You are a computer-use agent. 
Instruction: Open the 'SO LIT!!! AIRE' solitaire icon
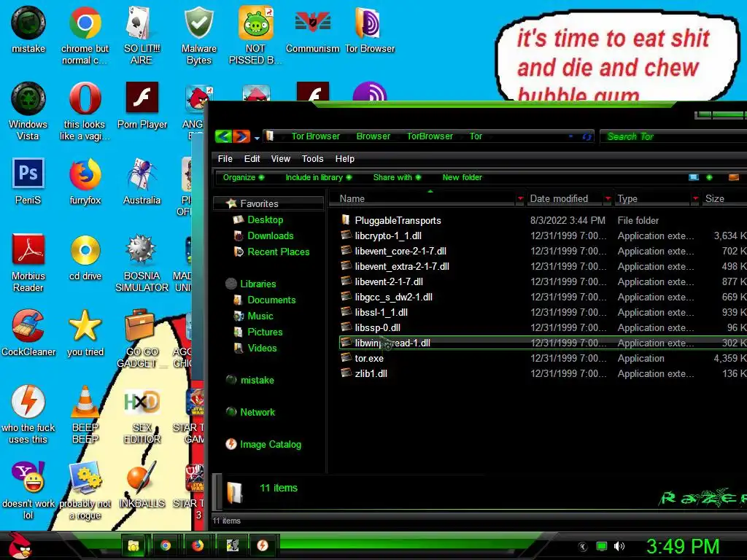point(142,36)
